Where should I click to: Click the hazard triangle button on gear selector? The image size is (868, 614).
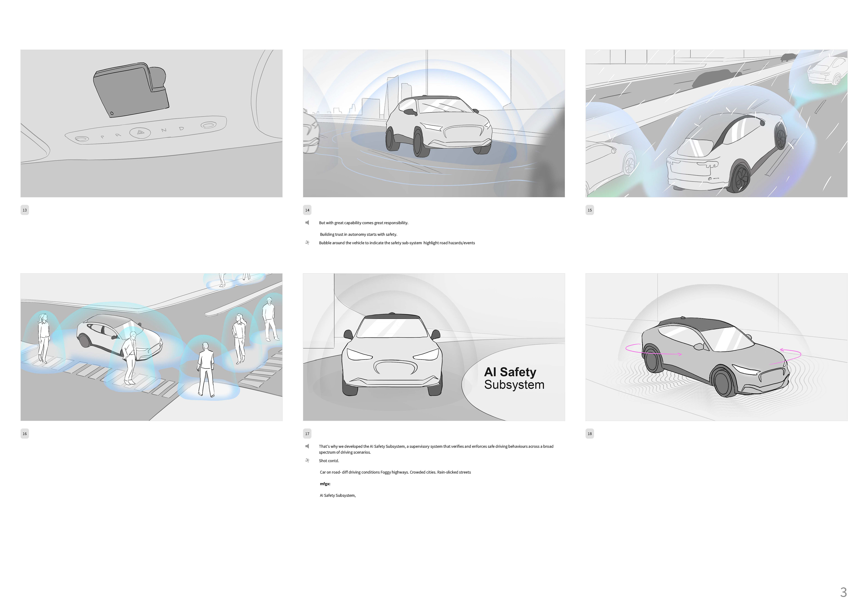point(140,132)
